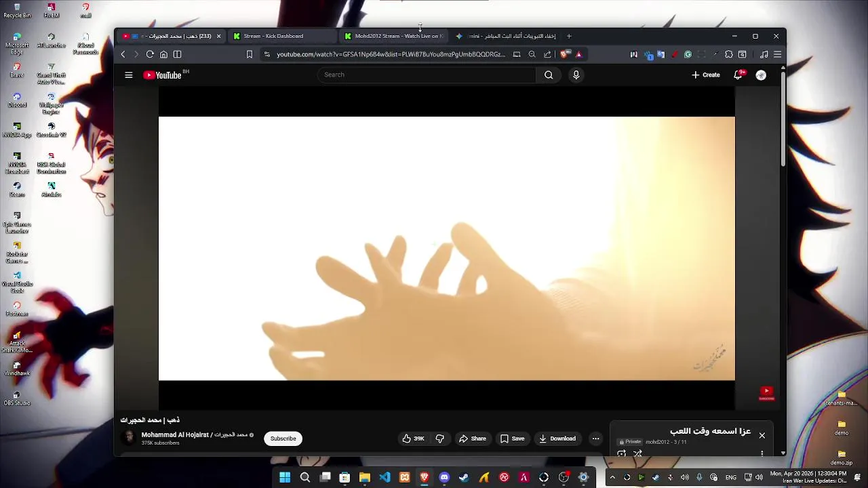
Task: Select the OBS Studio desktop icon
Action: 17,399
